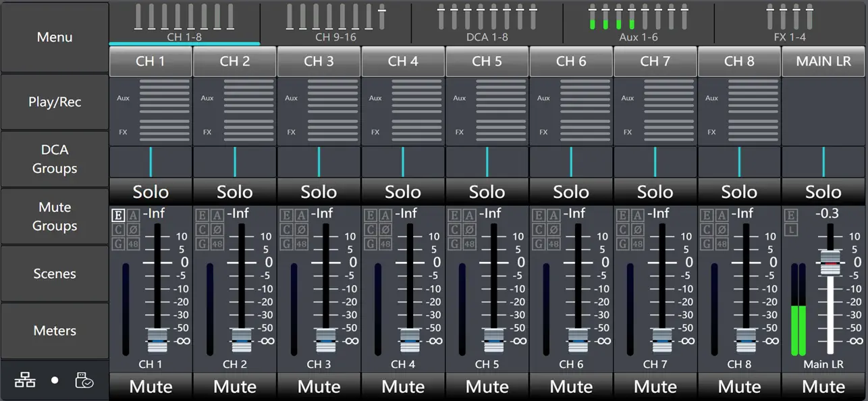This screenshot has width=868, height=401.
Task: Open the CH 5 EQ indicator E
Action: (x=454, y=215)
